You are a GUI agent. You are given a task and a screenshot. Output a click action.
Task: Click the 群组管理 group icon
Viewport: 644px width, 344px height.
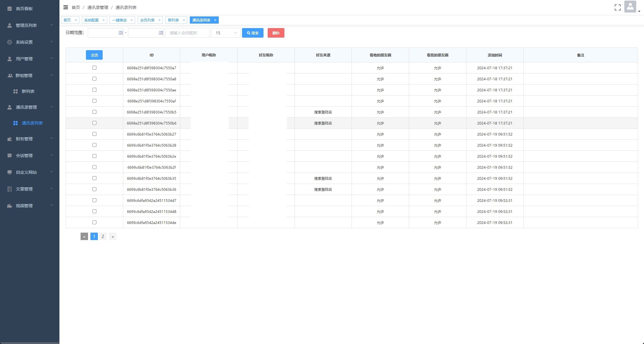click(x=10, y=76)
